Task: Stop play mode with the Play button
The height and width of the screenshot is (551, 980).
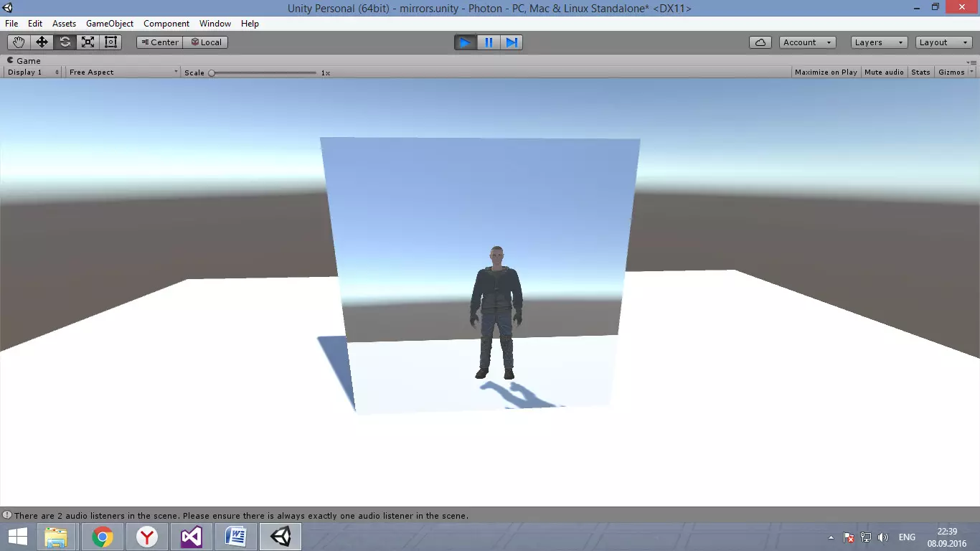Action: click(x=465, y=42)
